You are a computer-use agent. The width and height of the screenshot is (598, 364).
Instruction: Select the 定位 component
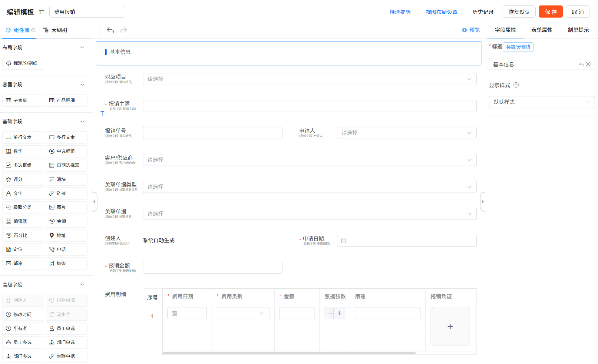[23, 249]
